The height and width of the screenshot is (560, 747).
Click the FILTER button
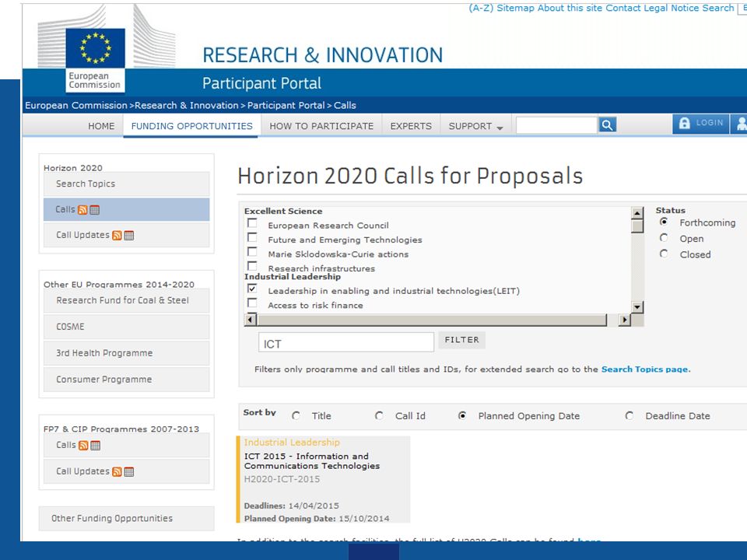coord(461,340)
